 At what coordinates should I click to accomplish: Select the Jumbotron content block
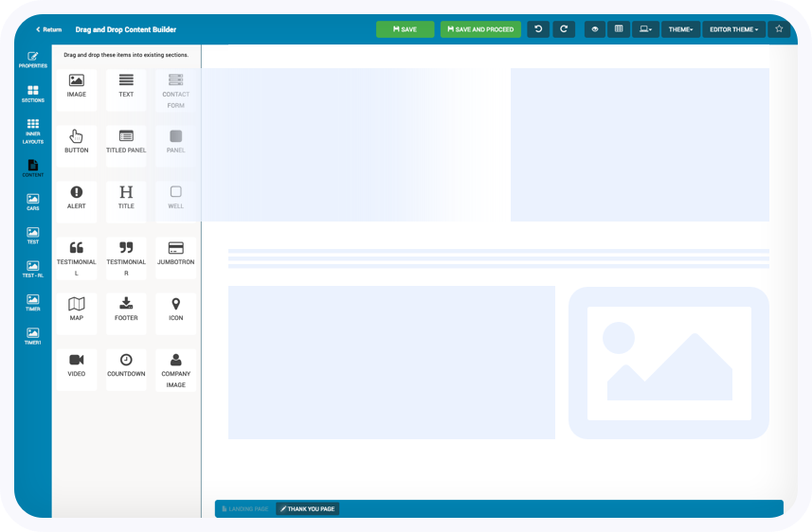(x=175, y=254)
